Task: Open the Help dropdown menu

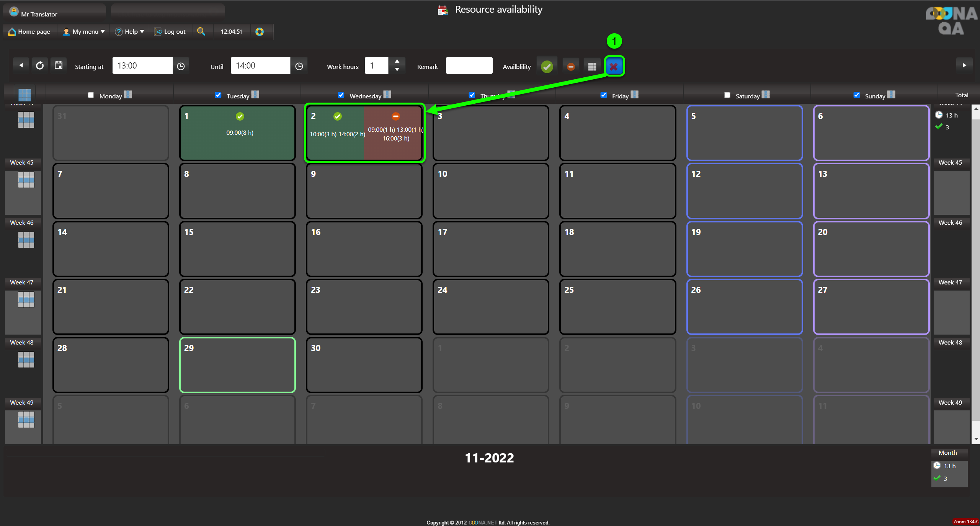Action: click(130, 32)
